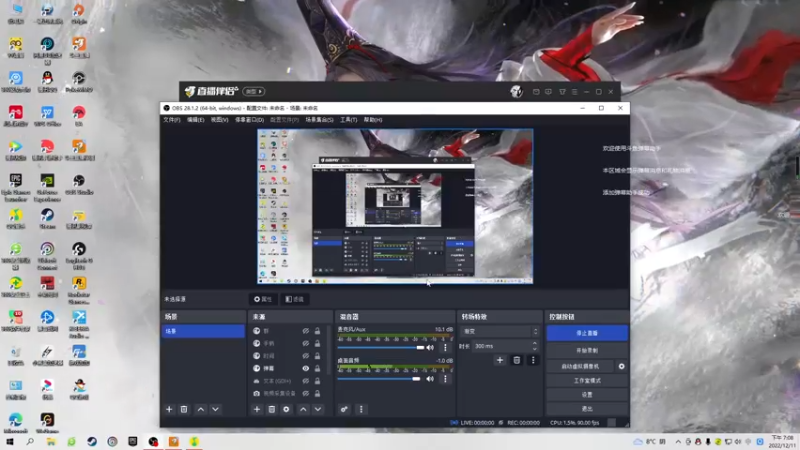The height and width of the screenshot is (450, 800).
Task: Show the 视频采集设备 source via eye icon
Action: point(306,393)
